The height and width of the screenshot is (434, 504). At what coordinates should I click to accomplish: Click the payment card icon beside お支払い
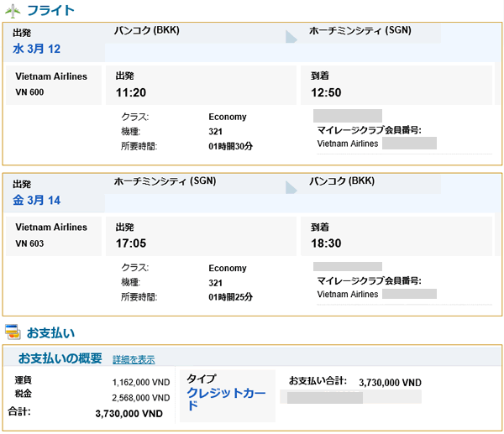coord(13,332)
